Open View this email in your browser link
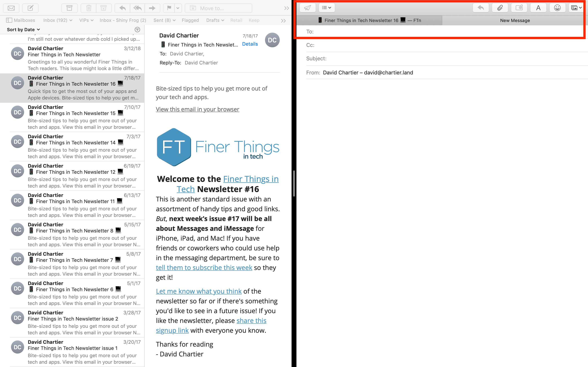Image resolution: width=588 pixels, height=367 pixels. [197, 109]
